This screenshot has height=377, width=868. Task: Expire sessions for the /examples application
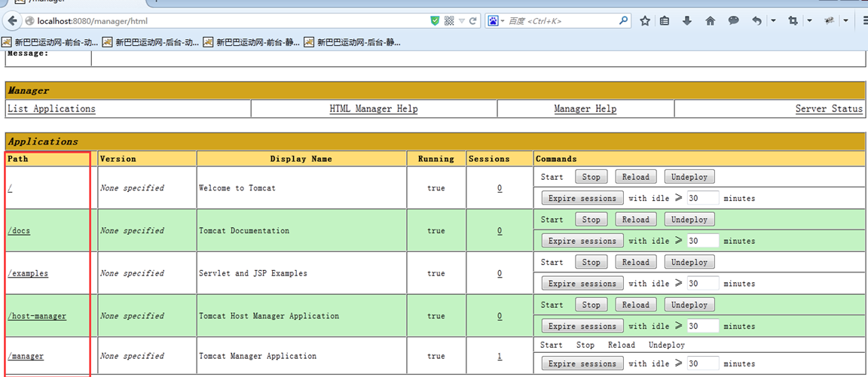tap(582, 283)
